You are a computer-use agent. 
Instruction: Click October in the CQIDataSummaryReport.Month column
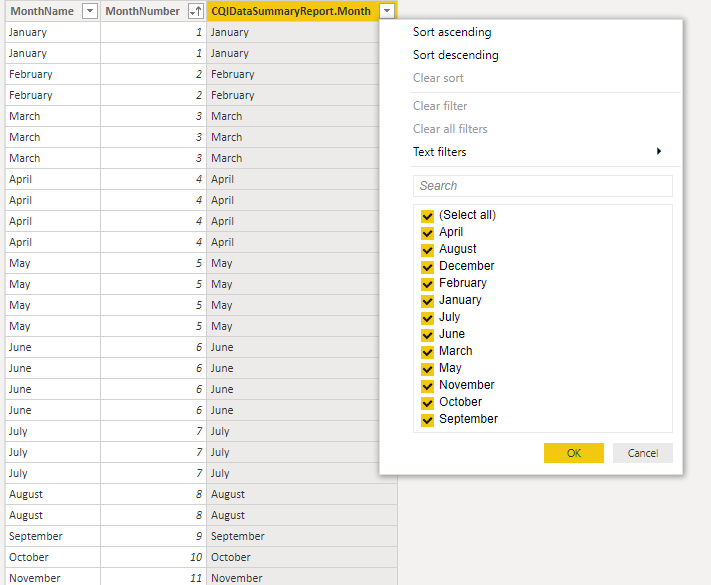click(302, 557)
